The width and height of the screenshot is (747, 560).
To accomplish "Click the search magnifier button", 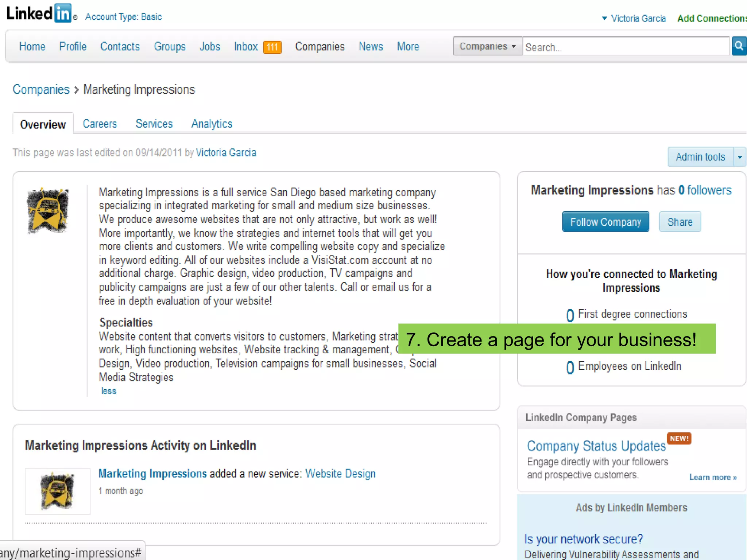I will click(739, 46).
